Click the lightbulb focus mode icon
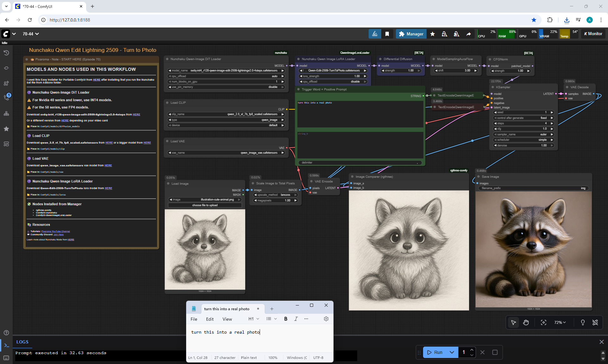This screenshot has width=608, height=364. point(582,322)
